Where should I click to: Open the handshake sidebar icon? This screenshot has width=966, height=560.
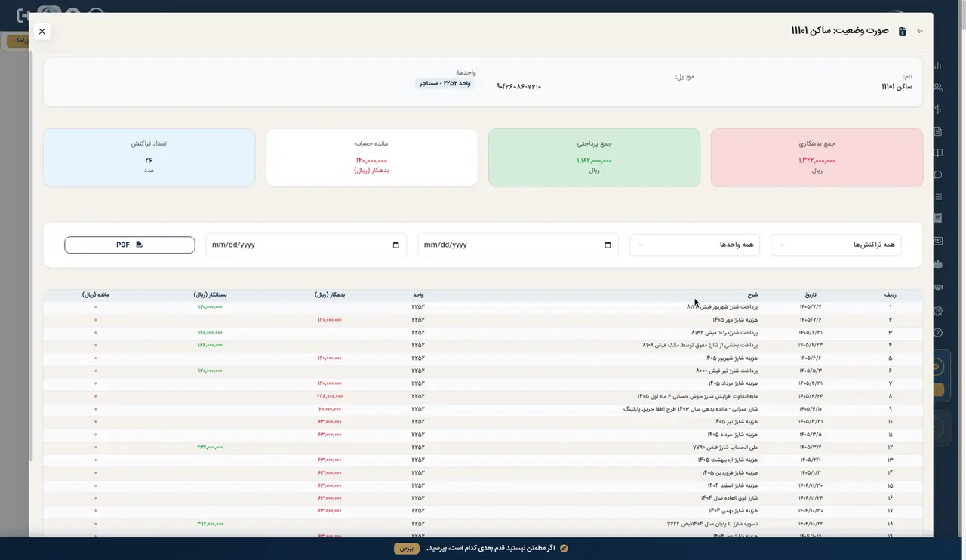[938, 287]
